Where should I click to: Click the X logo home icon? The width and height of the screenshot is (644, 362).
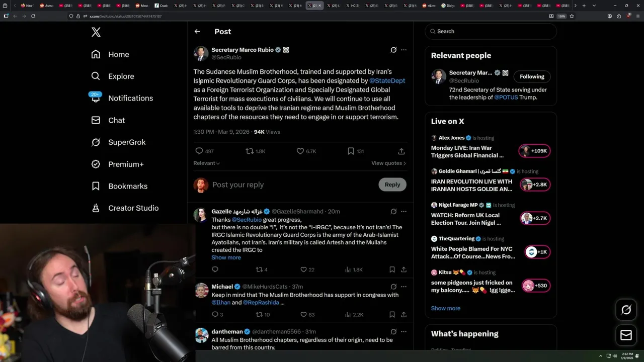click(x=96, y=32)
